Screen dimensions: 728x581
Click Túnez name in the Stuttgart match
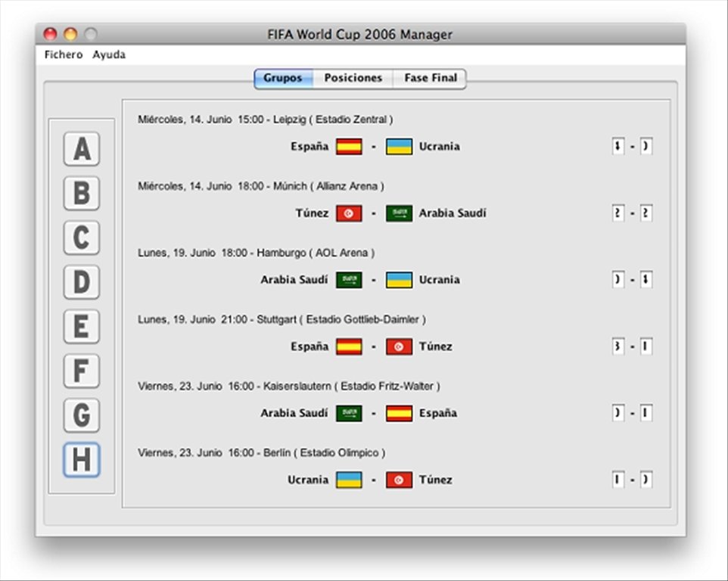(x=435, y=346)
